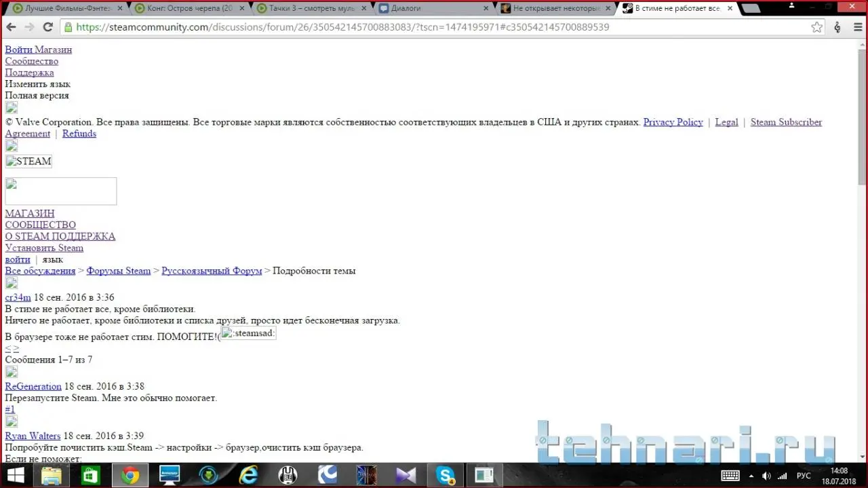This screenshot has height=488, width=868.
Task: Open user profile Ryan Walters
Action: pos(33,436)
